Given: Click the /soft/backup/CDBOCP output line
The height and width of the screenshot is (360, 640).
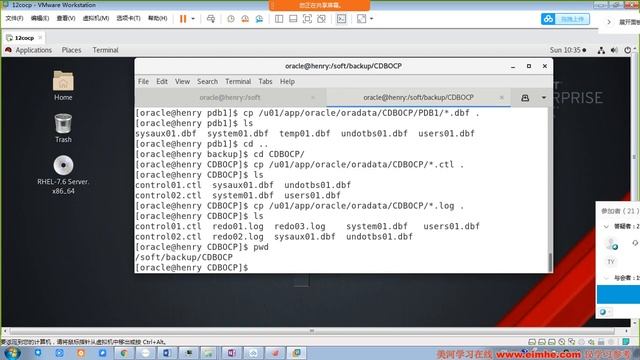Looking at the screenshot, I should (184, 258).
